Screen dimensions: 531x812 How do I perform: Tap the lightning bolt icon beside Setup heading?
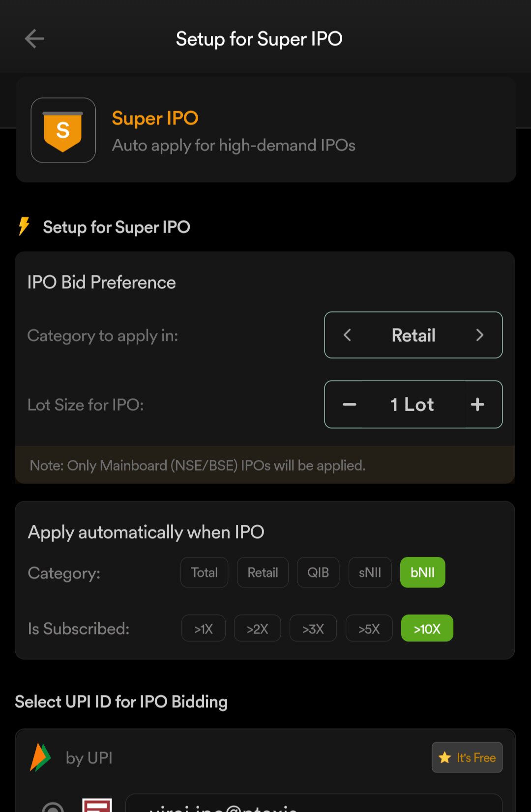pyautogui.click(x=24, y=227)
